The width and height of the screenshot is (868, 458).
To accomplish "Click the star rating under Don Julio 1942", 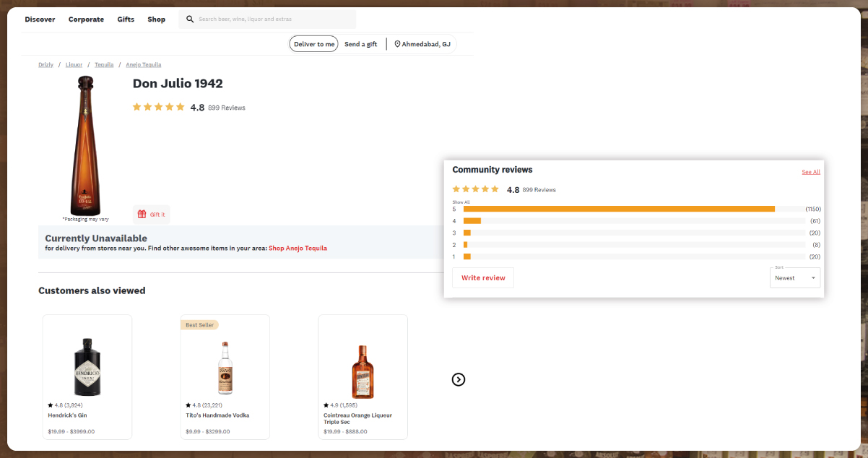I will [159, 107].
